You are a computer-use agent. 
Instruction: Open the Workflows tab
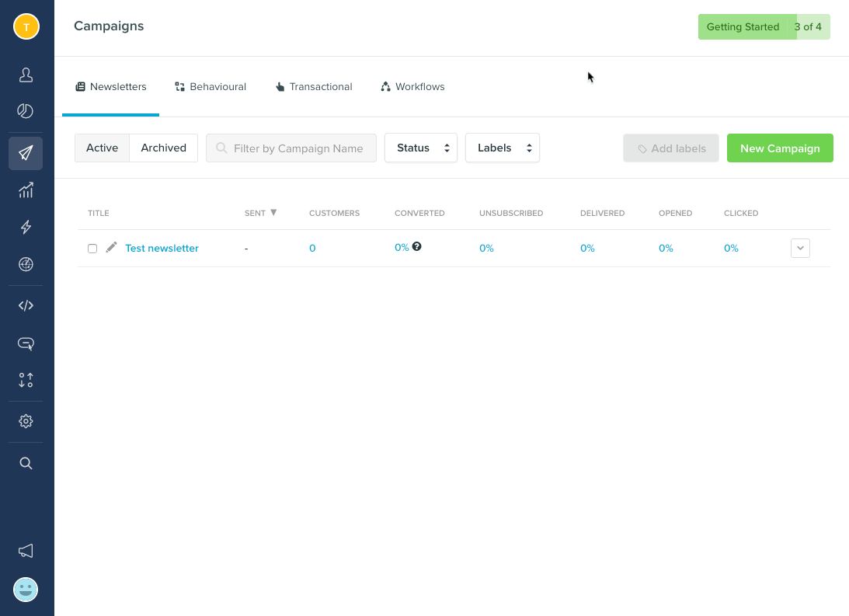[412, 87]
